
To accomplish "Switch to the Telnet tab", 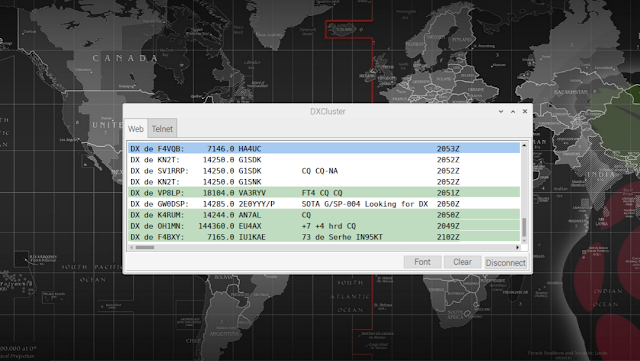I will pos(162,129).
